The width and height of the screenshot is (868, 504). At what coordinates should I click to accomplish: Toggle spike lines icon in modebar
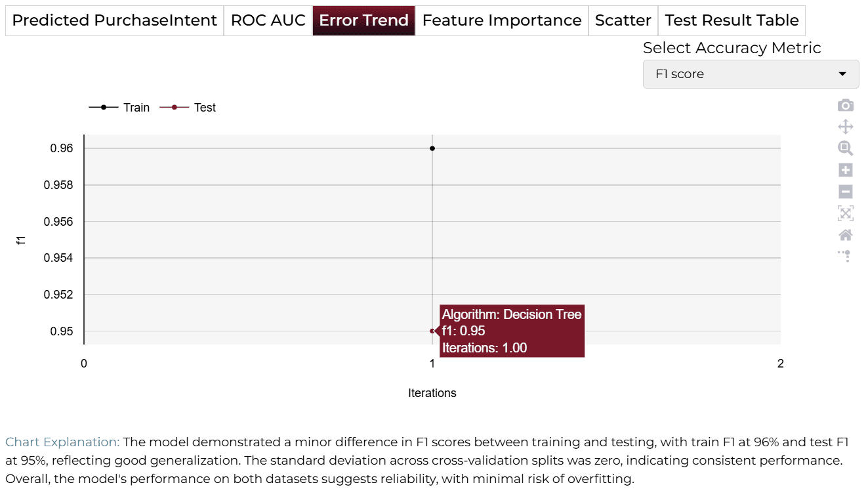pos(846,257)
